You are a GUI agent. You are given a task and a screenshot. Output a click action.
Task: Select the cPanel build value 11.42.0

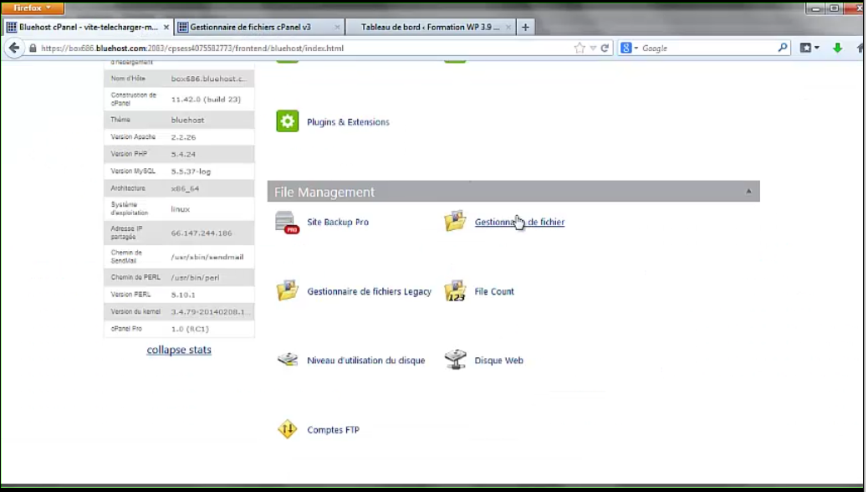coord(206,100)
